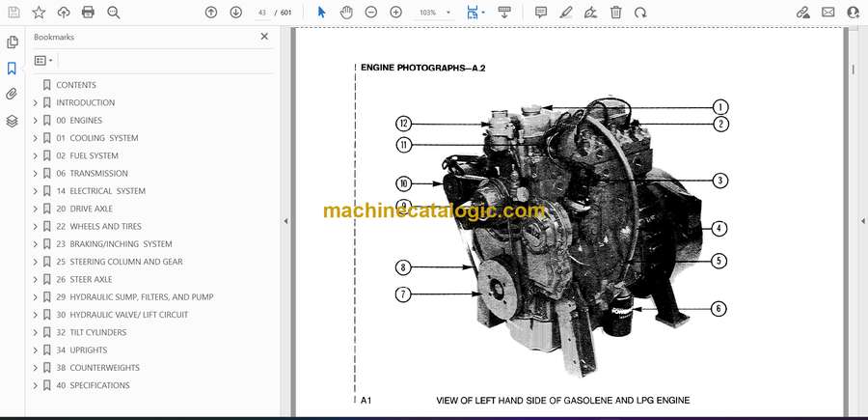868x420 pixels.
Task: Click the rotate page icon
Action: [x=640, y=13]
